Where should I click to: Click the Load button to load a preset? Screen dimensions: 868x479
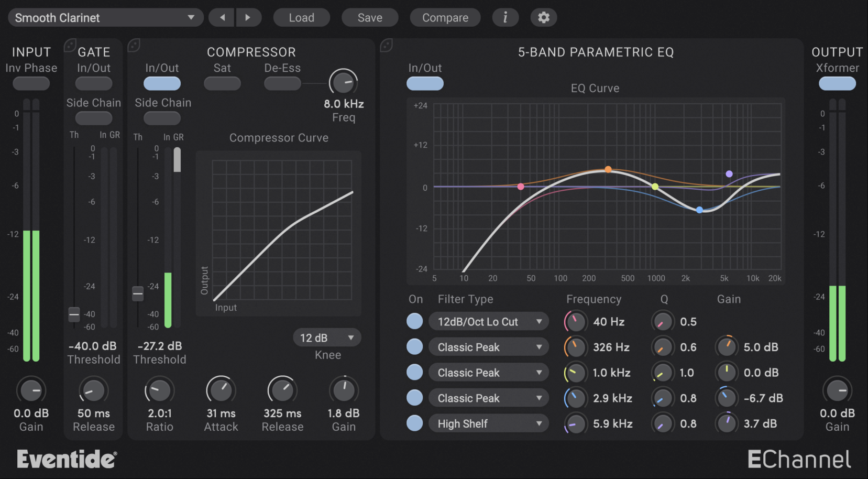point(301,17)
